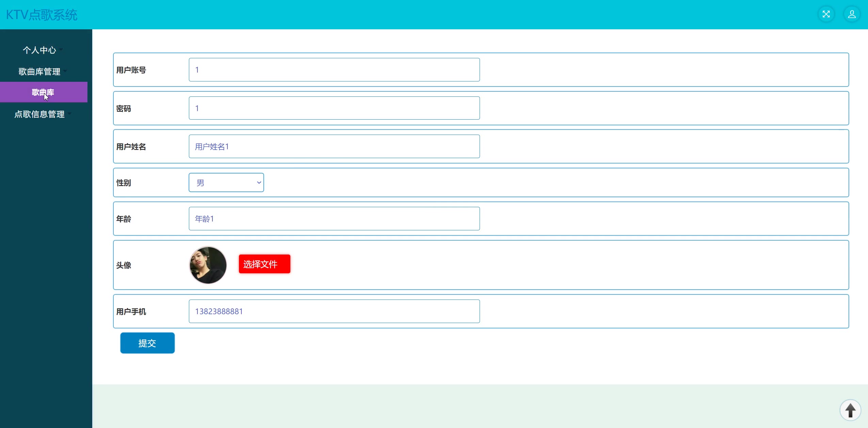Expand the 个人中心 sidebar menu
The image size is (868, 428).
coord(39,50)
